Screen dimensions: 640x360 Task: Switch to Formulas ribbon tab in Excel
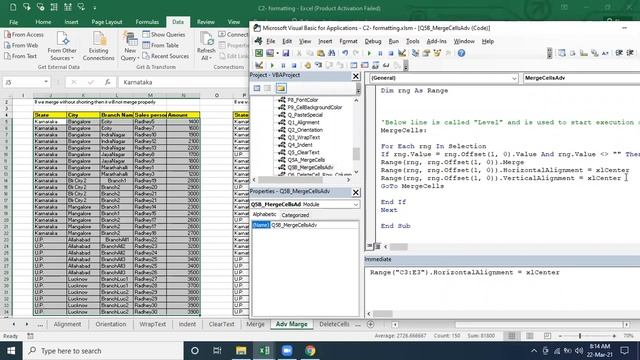pos(147,22)
